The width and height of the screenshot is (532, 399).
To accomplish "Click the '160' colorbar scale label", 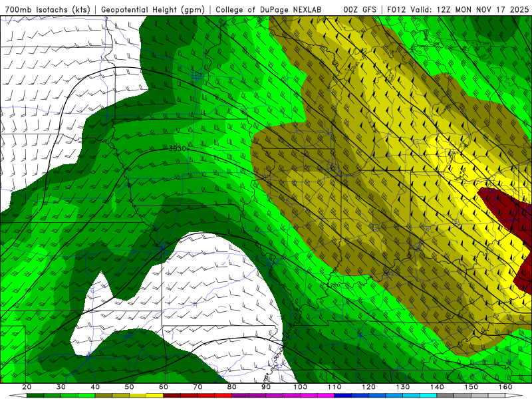I will point(505,387).
